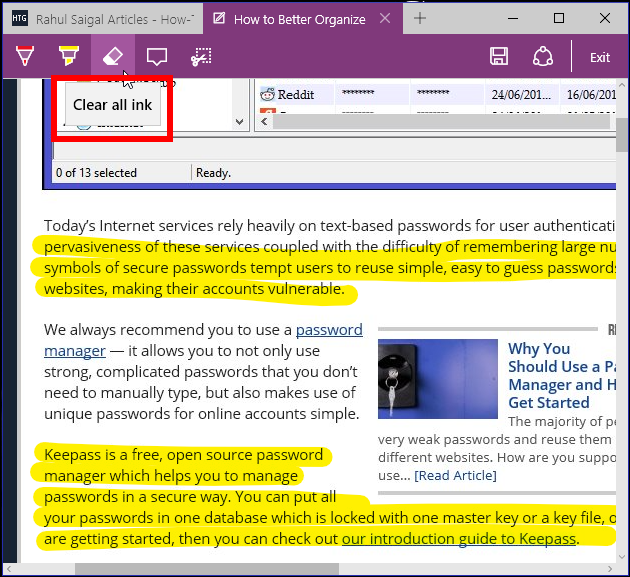
Task: Save the web note
Action: click(x=499, y=56)
